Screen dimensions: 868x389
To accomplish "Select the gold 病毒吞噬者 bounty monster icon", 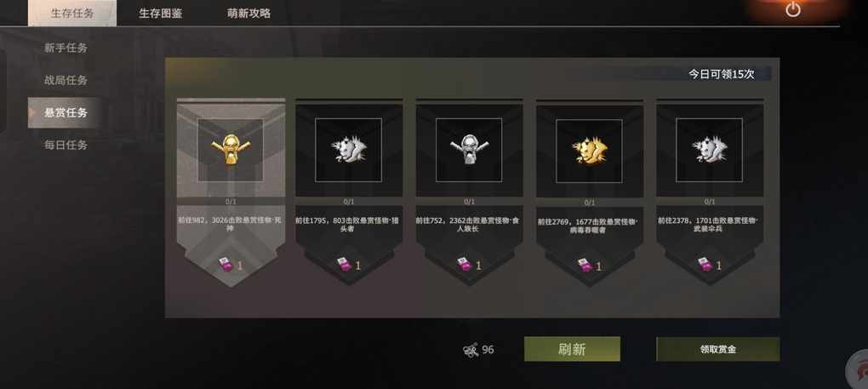I will pyautogui.click(x=589, y=151).
